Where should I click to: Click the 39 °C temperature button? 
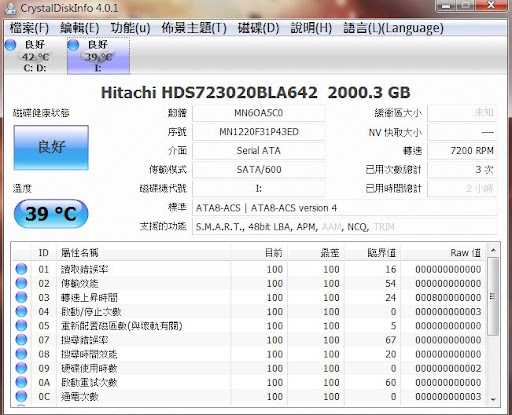(51, 214)
